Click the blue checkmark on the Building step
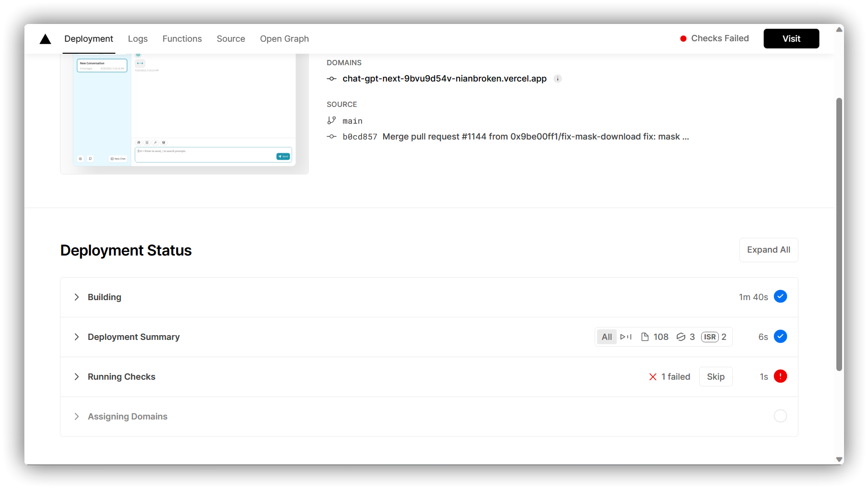The height and width of the screenshot is (489, 868). 780,296
